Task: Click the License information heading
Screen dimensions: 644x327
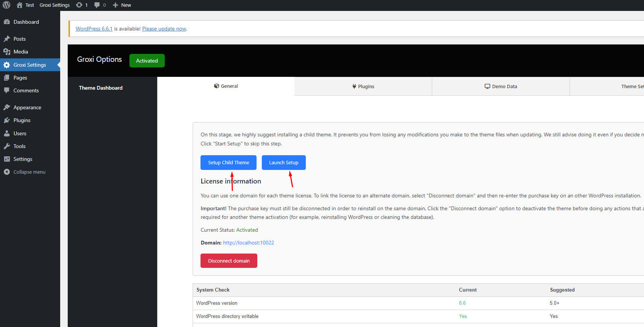Action: [231, 181]
